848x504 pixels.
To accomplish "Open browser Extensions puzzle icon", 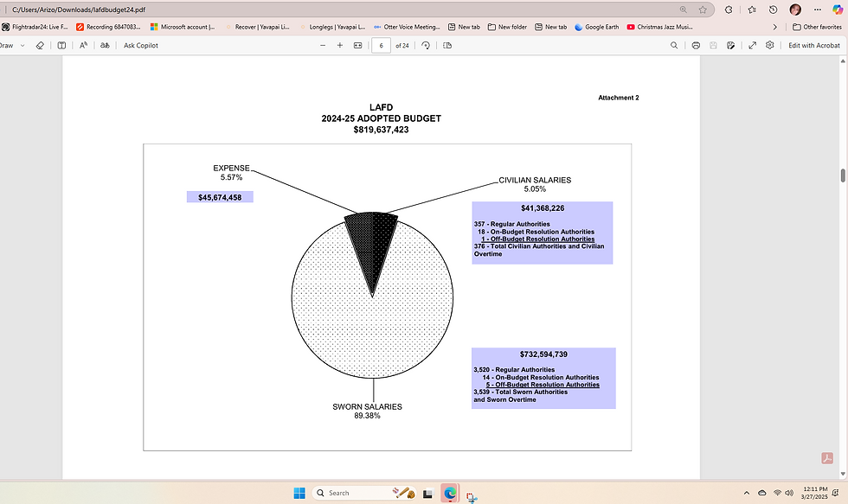I will pyautogui.click(x=729, y=10).
